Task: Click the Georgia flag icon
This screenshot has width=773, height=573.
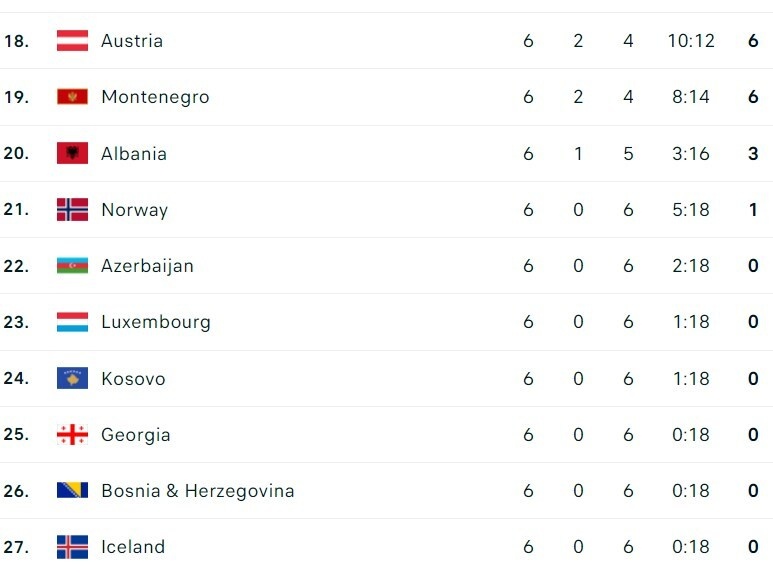Action: coord(72,434)
